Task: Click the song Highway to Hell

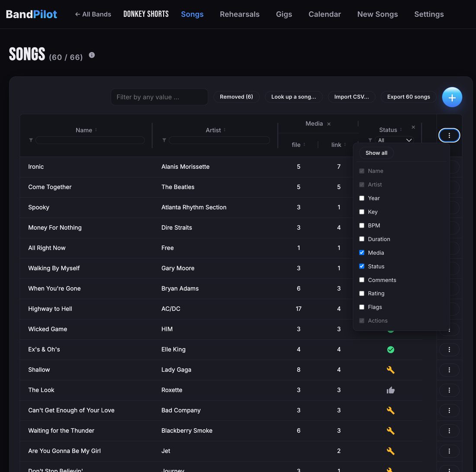Action: tap(50, 309)
